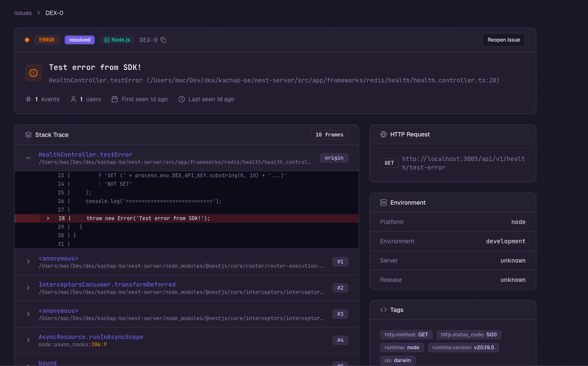Copy the DEX-0 issue ID
Image resolution: width=588 pixels, height=366 pixels.
[x=163, y=40]
